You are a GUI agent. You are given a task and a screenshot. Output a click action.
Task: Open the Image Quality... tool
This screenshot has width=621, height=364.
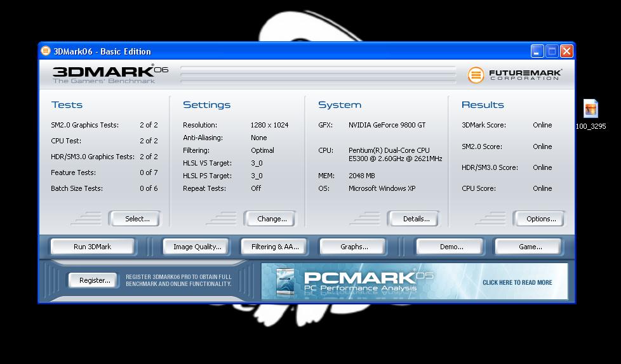click(196, 247)
